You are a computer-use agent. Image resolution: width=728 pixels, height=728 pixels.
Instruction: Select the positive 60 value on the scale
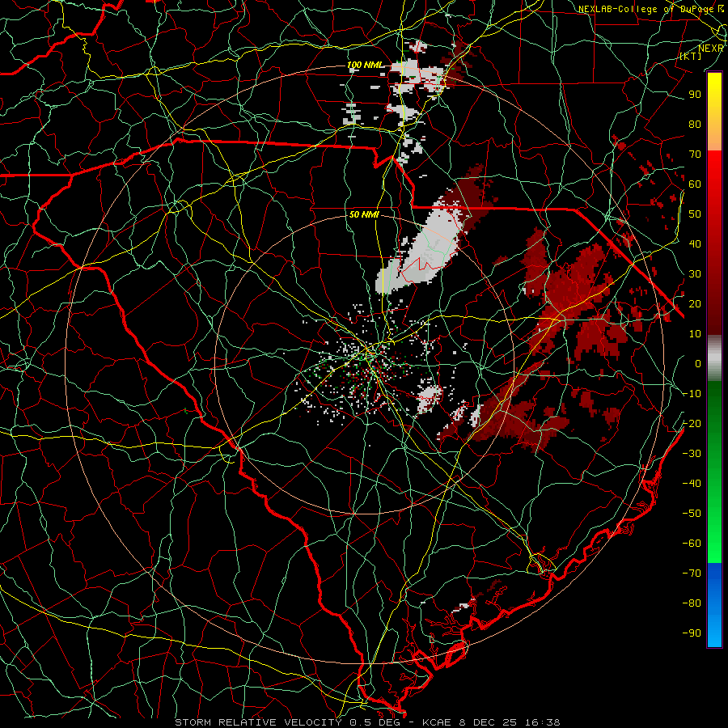click(x=695, y=184)
